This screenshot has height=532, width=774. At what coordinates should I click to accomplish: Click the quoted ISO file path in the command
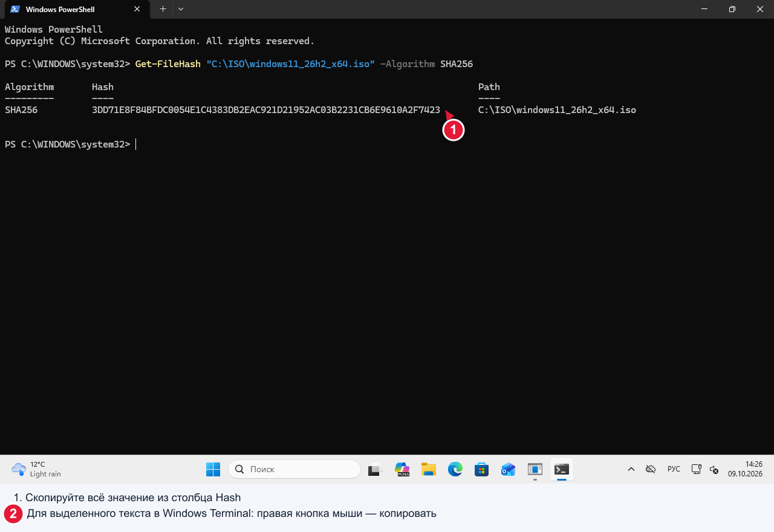click(291, 64)
